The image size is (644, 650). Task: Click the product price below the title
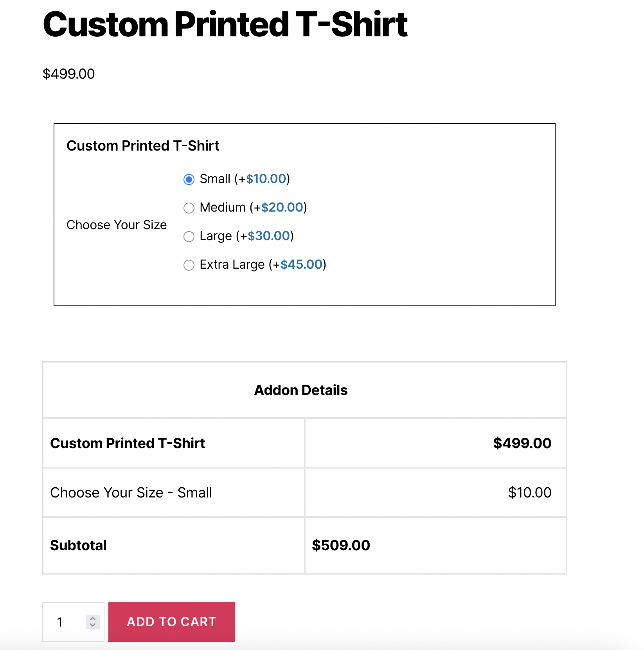[x=69, y=74]
